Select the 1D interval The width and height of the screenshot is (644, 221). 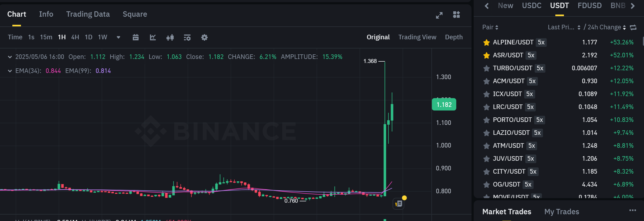(x=89, y=37)
